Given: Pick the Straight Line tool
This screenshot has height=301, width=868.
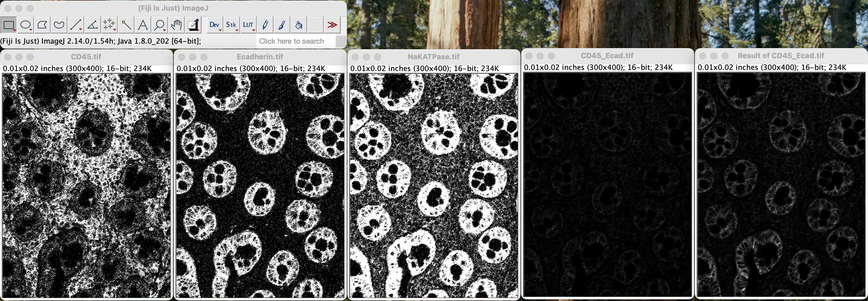Looking at the screenshot, I should point(76,25).
